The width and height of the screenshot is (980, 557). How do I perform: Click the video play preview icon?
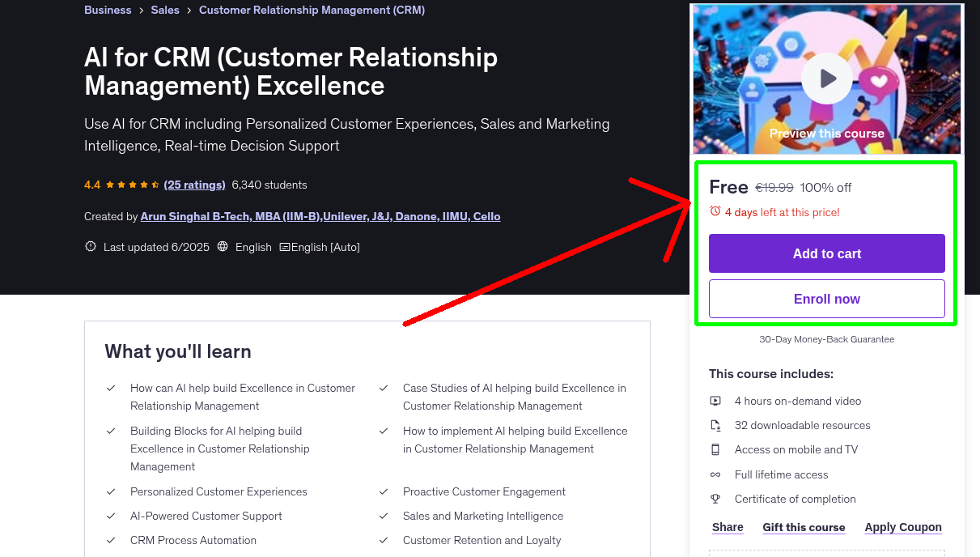point(826,78)
